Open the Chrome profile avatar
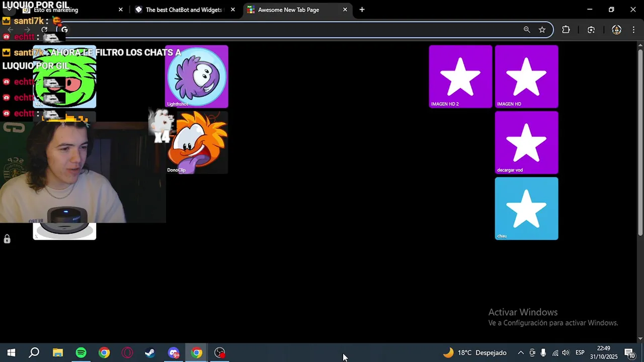Screen dimensions: 644x362 click(x=616, y=30)
